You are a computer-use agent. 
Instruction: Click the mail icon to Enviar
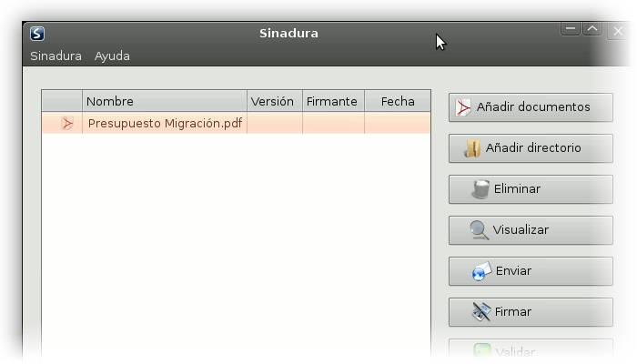pyautogui.click(x=482, y=271)
